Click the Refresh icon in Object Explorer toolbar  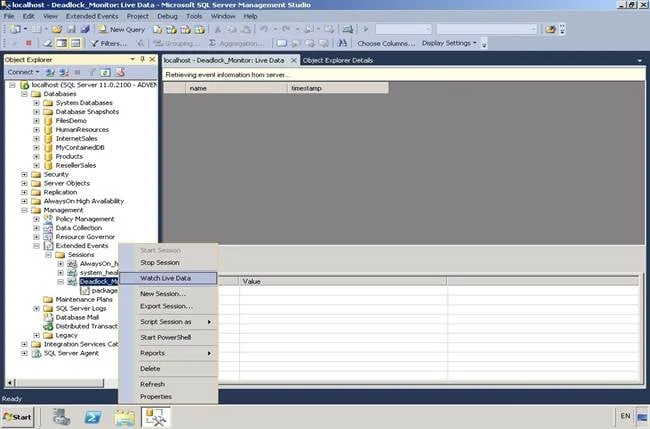pyautogui.click(x=105, y=73)
